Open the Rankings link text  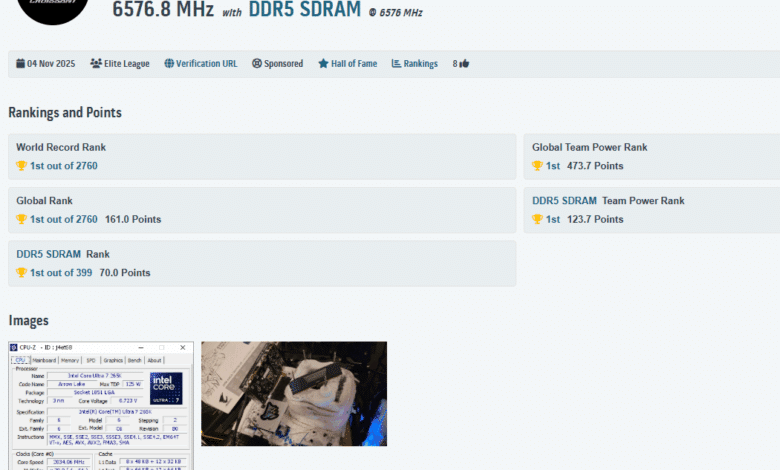point(420,64)
